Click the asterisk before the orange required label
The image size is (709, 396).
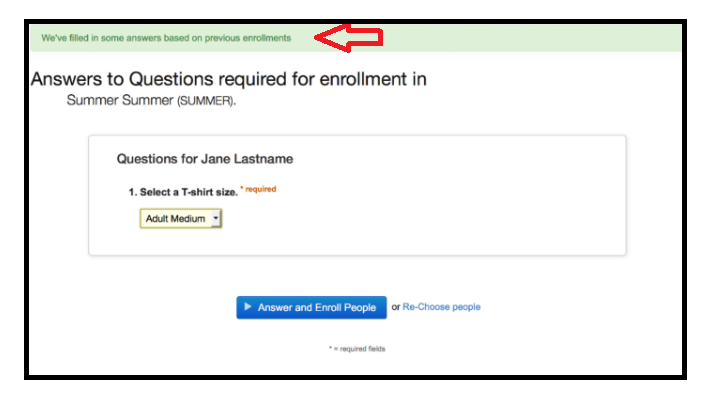pyautogui.click(x=241, y=187)
